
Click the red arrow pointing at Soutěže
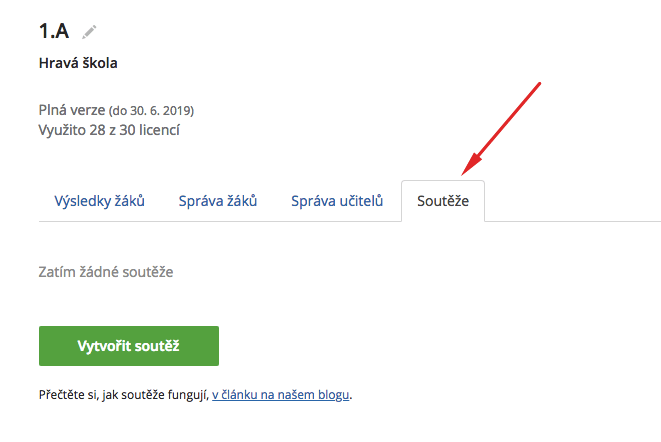501,129
